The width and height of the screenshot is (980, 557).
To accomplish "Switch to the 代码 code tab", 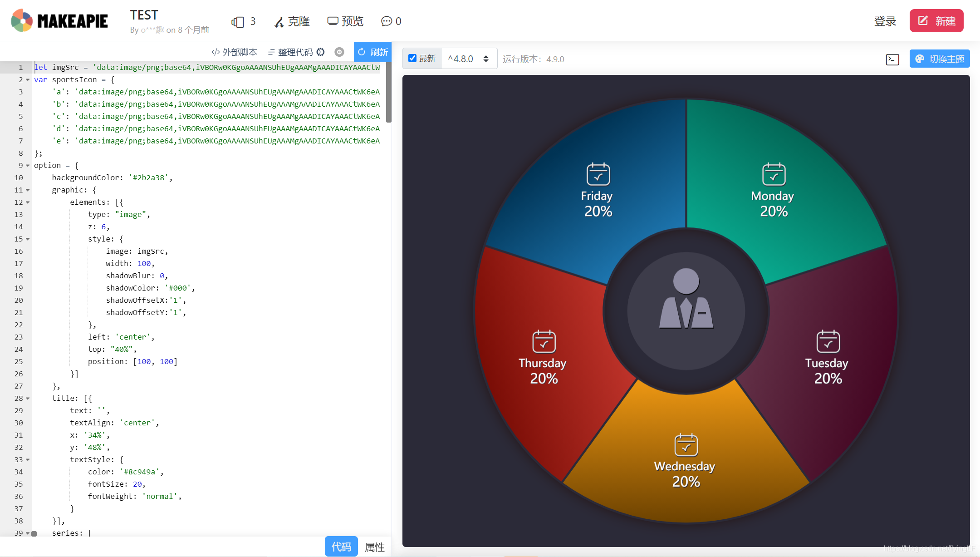I will click(341, 547).
